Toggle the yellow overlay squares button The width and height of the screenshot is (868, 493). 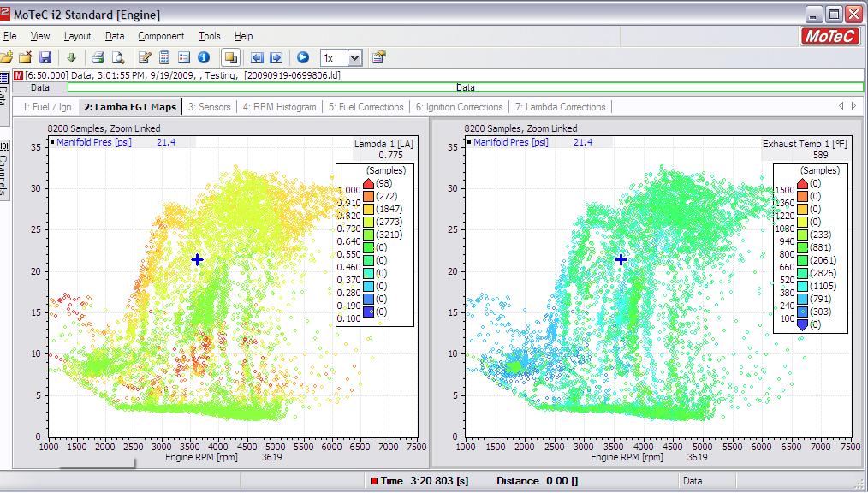pos(230,57)
